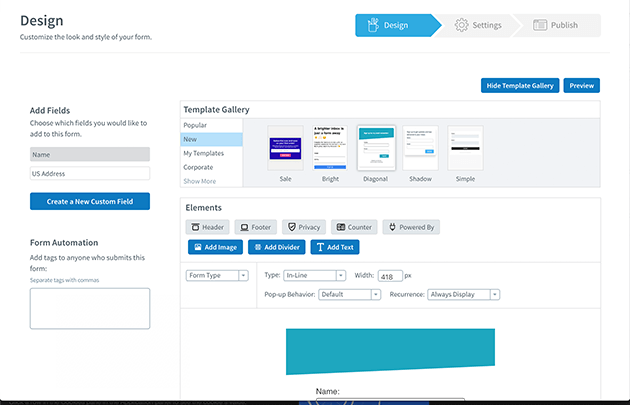Toggle the Footer element button
Screen dimensions: 630x405
click(x=255, y=227)
